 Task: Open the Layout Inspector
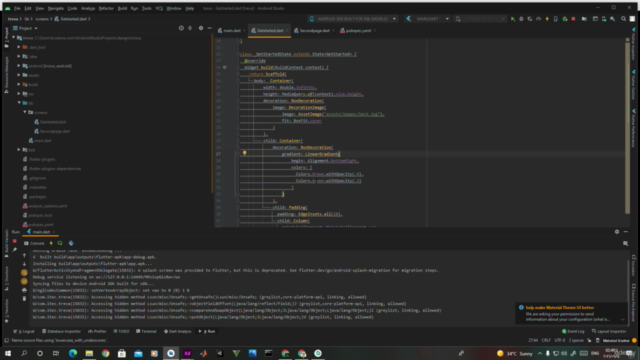pos(609,331)
